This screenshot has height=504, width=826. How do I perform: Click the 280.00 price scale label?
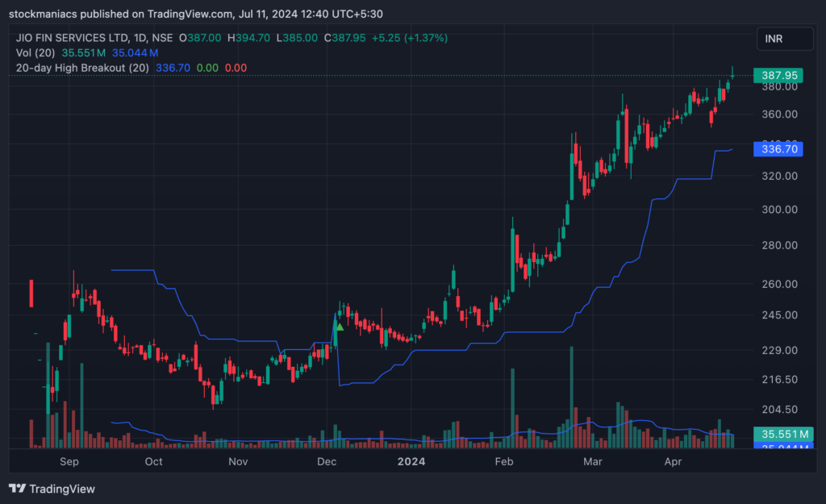pos(780,245)
